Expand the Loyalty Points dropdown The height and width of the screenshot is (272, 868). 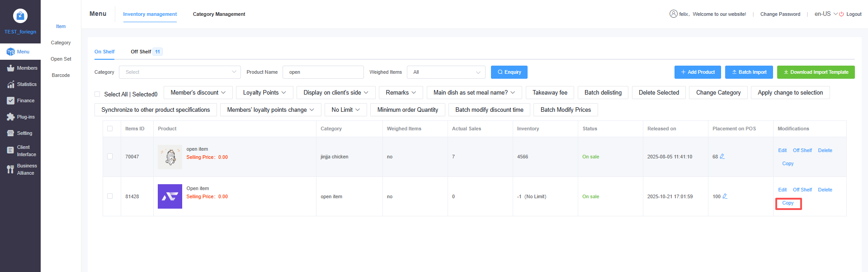[x=264, y=92]
